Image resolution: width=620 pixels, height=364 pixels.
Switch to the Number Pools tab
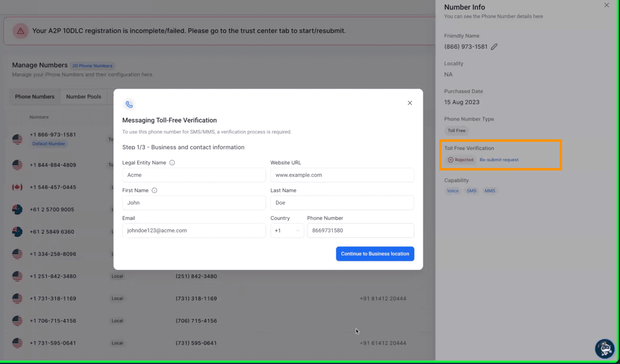84,97
